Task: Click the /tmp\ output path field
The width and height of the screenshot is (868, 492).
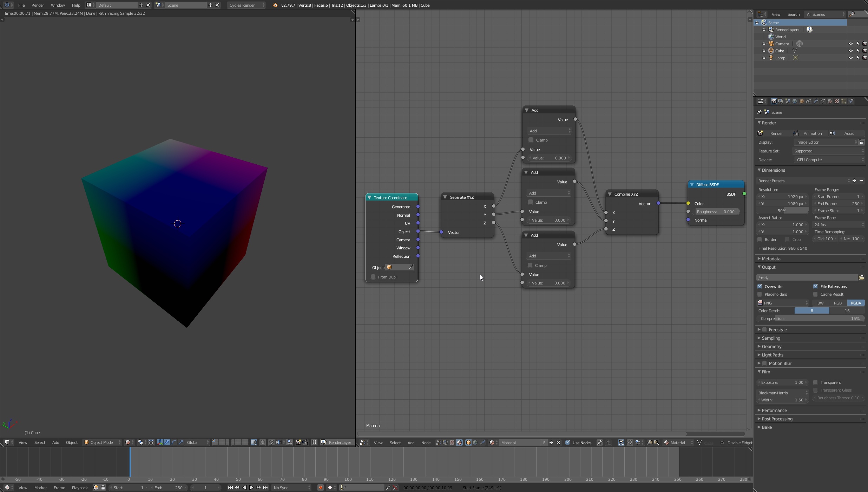Action: (807, 277)
